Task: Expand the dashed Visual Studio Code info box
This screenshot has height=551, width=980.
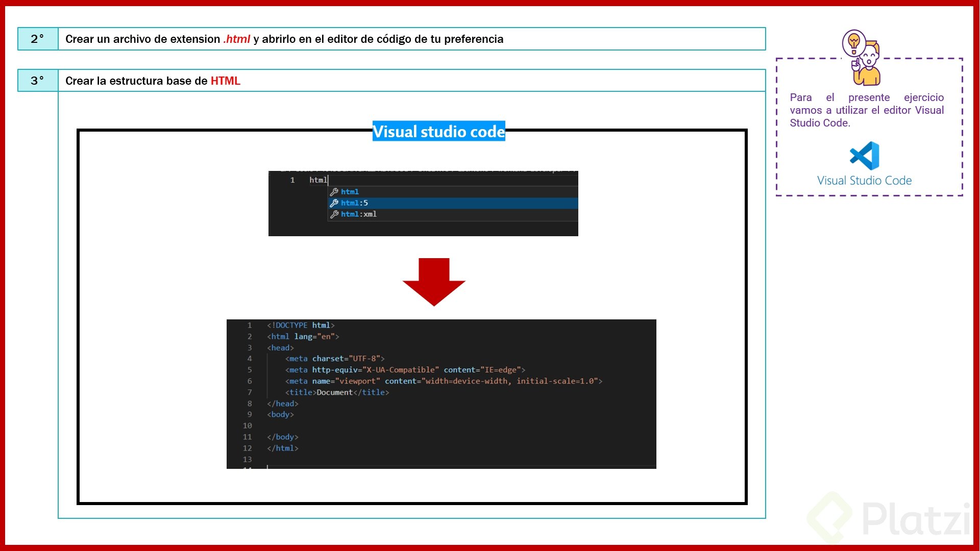Action: [x=869, y=127]
